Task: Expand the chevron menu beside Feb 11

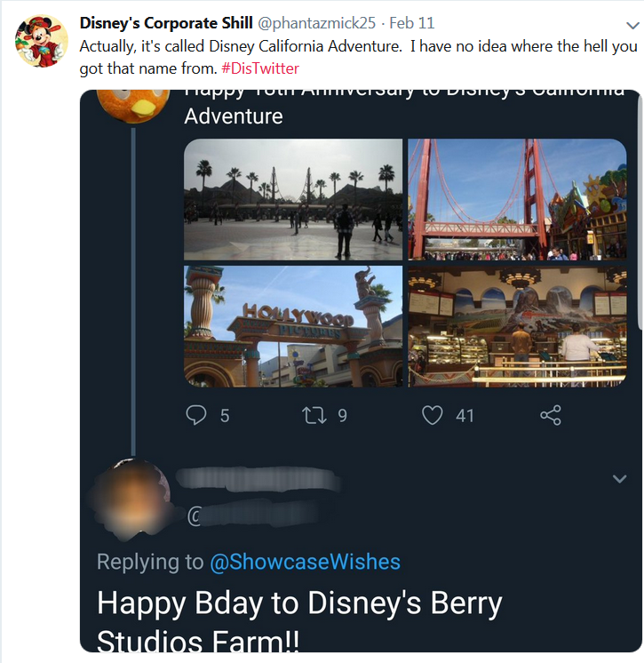Action: pyautogui.click(x=631, y=26)
